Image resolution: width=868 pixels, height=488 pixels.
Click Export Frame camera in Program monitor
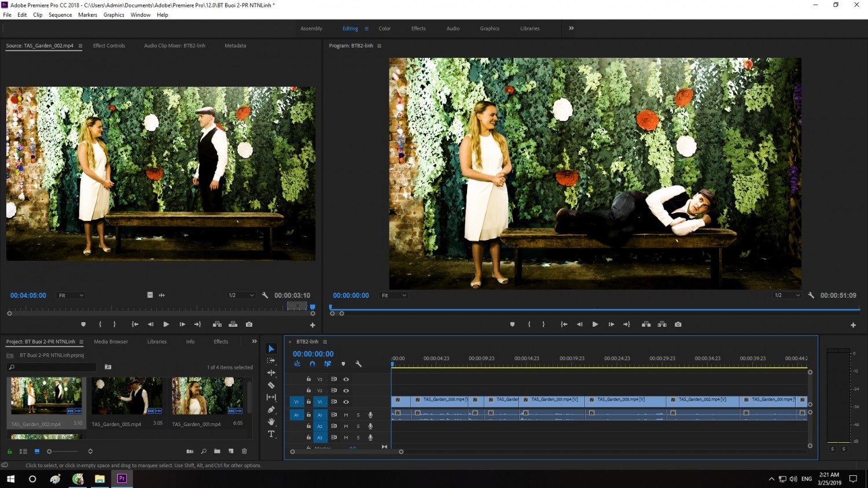point(678,324)
